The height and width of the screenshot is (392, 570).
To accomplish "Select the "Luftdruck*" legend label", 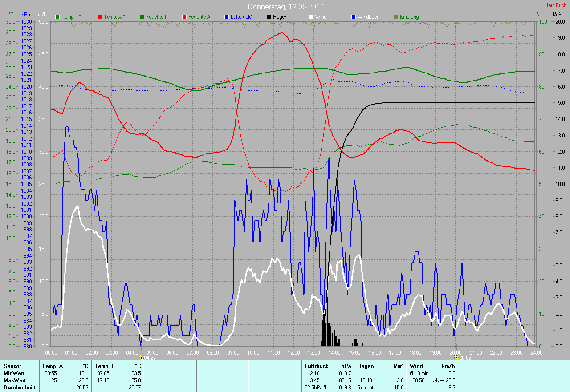I will tap(241, 17).
